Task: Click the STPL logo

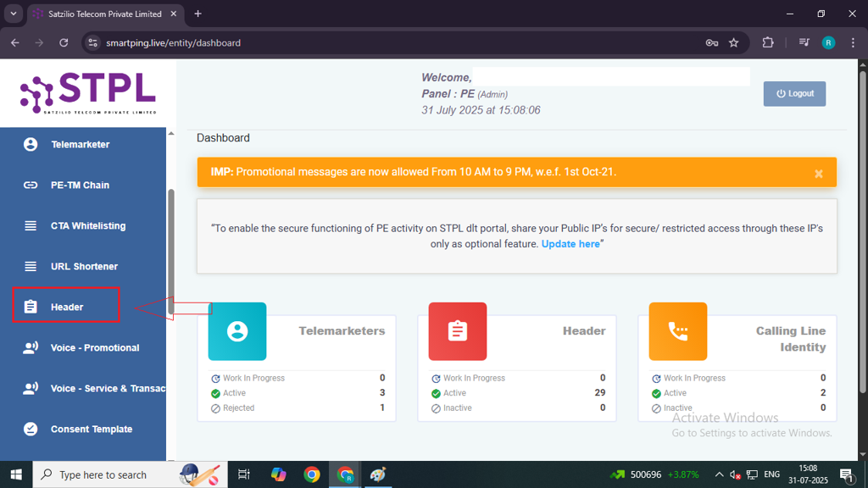Action: point(88,93)
